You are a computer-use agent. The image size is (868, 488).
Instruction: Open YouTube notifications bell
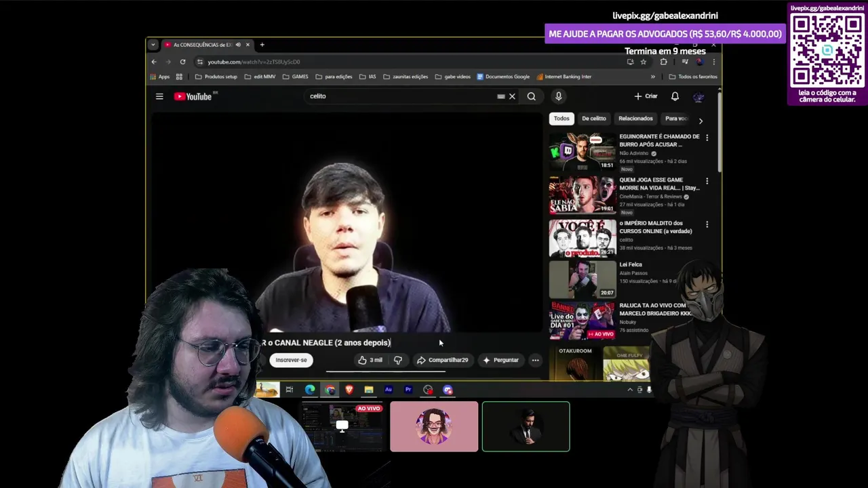[675, 96]
